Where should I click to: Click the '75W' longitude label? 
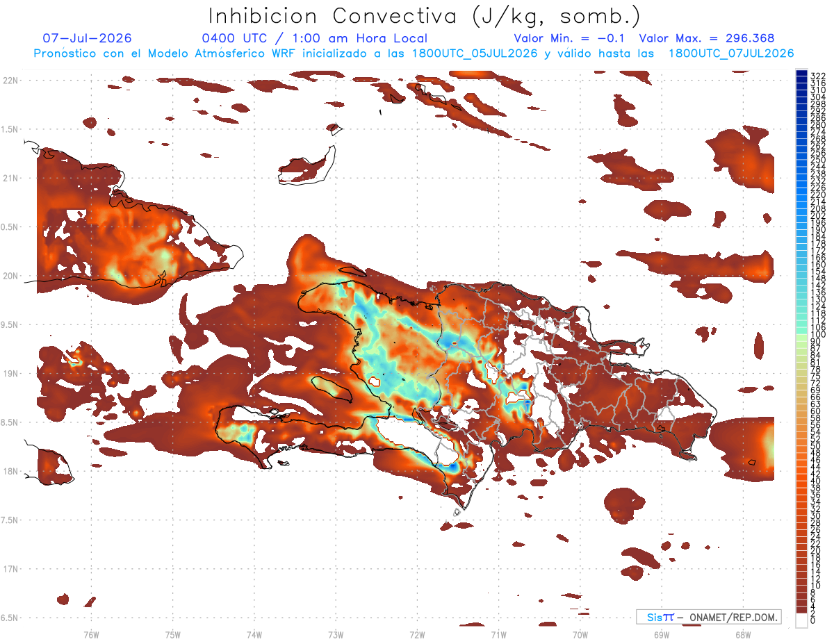click(173, 635)
